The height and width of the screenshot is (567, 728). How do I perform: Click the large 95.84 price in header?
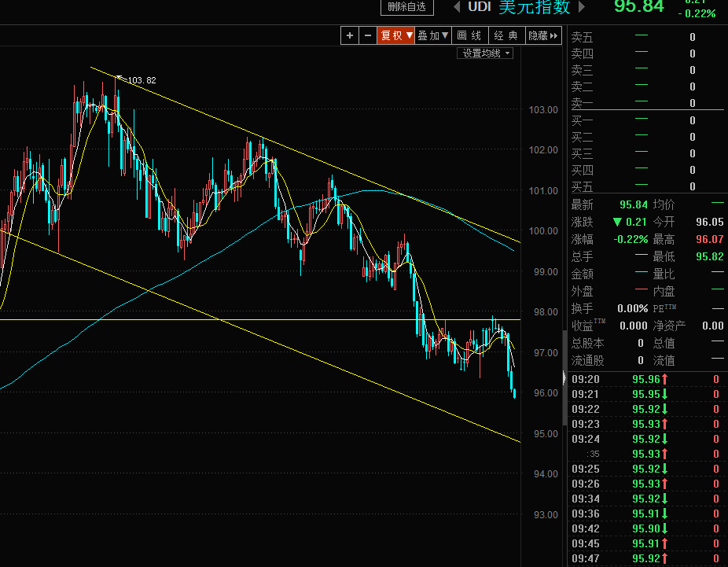point(639,6)
